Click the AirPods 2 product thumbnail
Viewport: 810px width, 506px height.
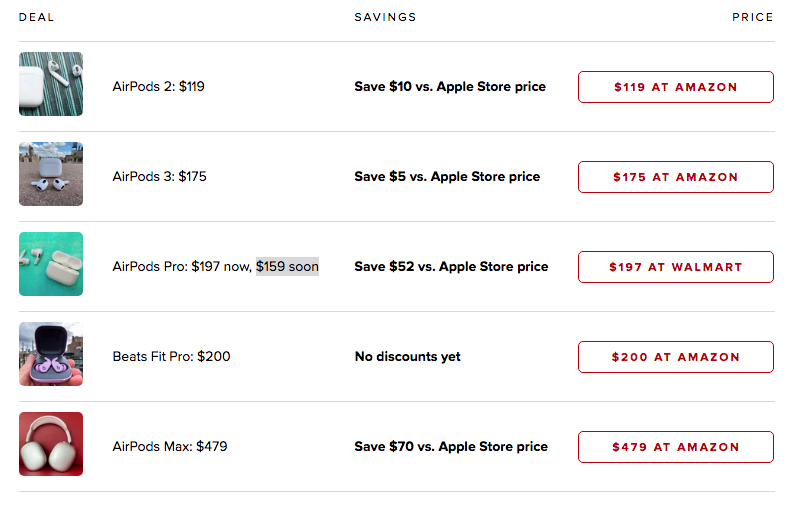pyautogui.click(x=51, y=84)
